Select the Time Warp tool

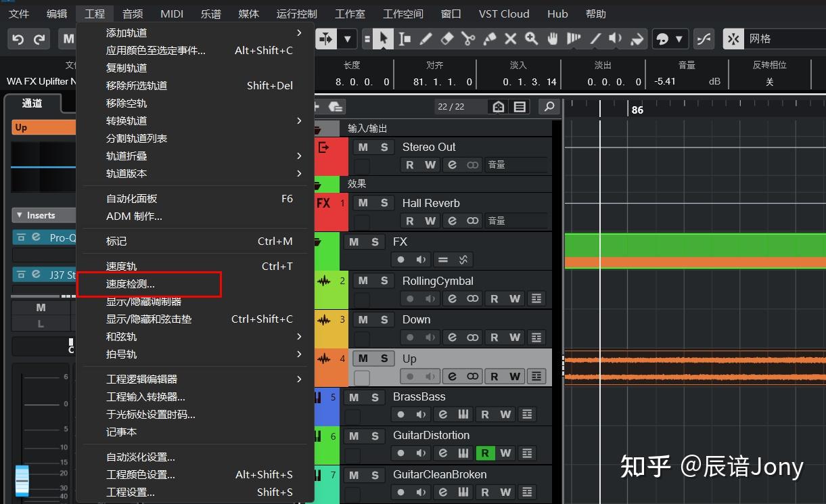click(x=574, y=39)
